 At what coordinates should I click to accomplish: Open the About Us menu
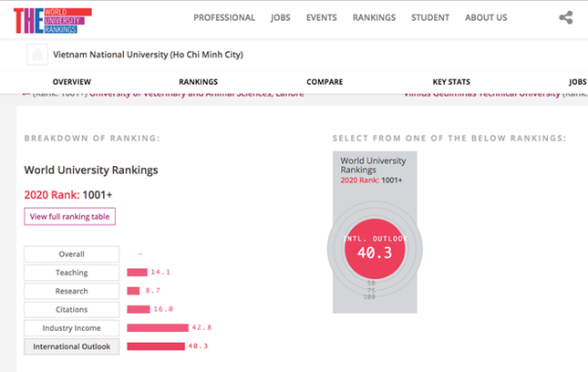pos(486,17)
